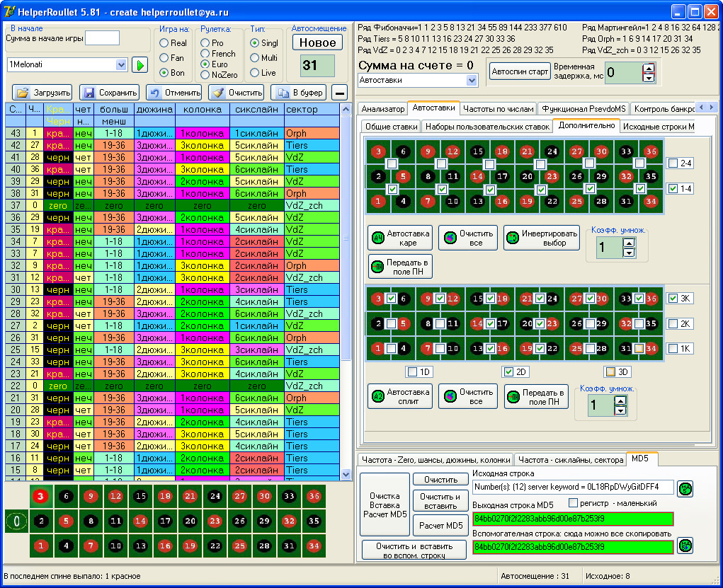Screen dimensions: 723x588
Task: Open the 1Melonati dropdown list
Action: click(120, 65)
